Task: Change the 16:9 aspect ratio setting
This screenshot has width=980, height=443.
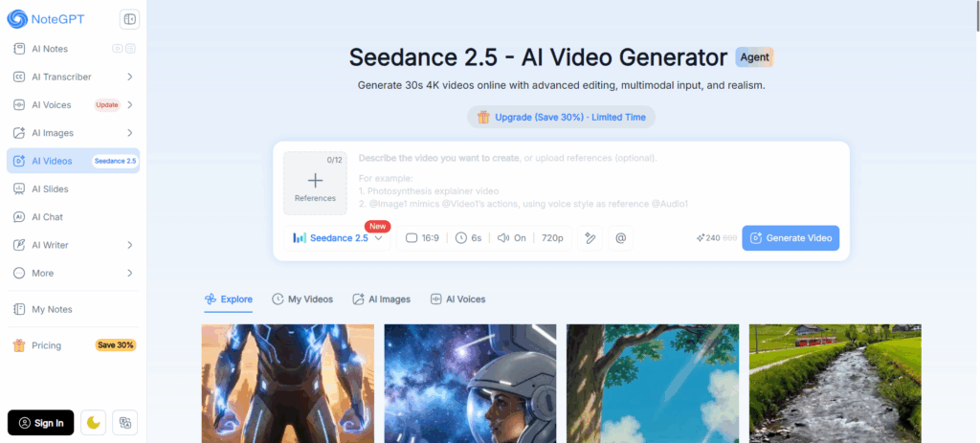Action: [x=422, y=238]
